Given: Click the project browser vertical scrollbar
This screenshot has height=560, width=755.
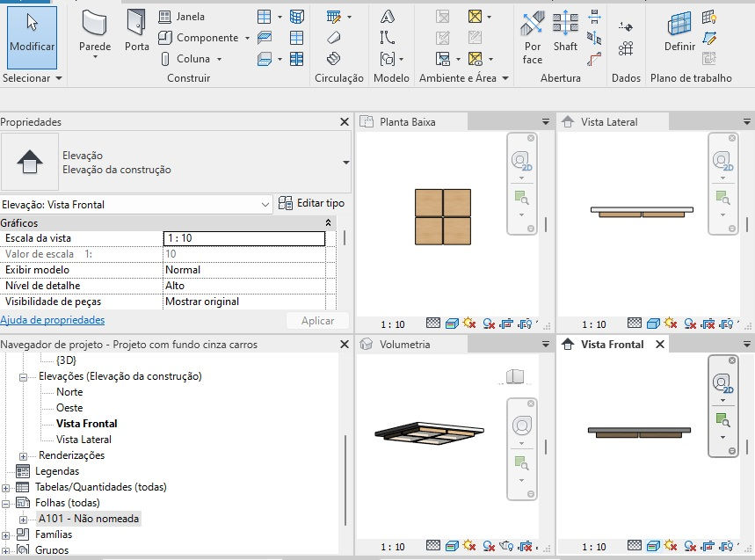Looking at the screenshot, I should (345, 480).
